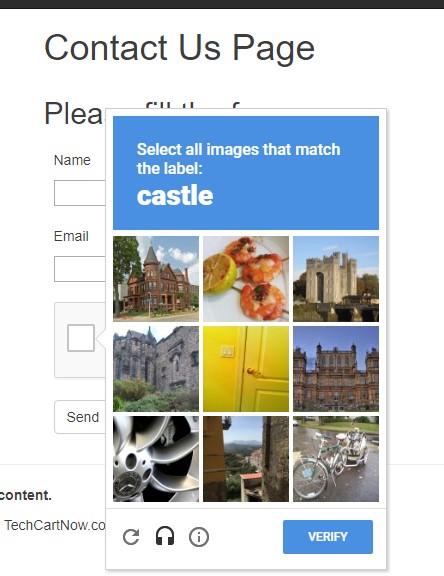Image resolution: width=444 pixels, height=576 pixels.
Task: Select the grey stone castle tower image
Action: [336, 279]
